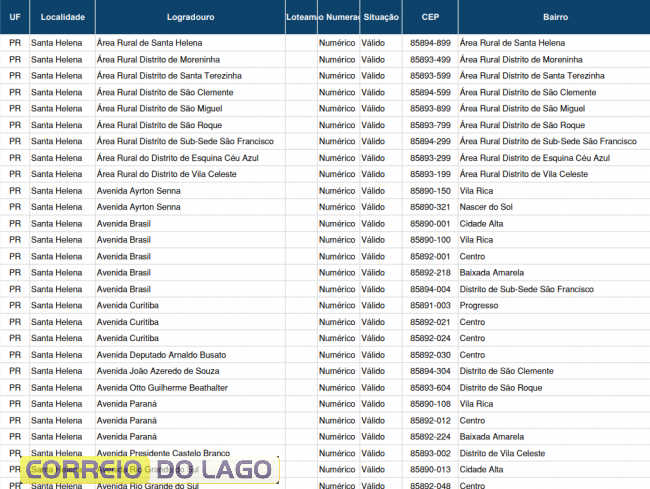Click the Avenida Deputado Arnaldo Busato cell

click(x=161, y=355)
